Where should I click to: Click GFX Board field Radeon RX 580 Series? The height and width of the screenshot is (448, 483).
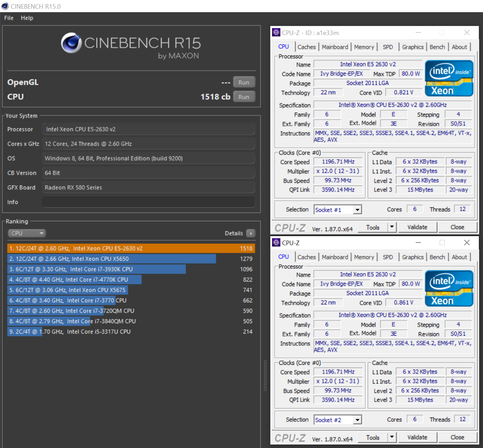(x=149, y=187)
